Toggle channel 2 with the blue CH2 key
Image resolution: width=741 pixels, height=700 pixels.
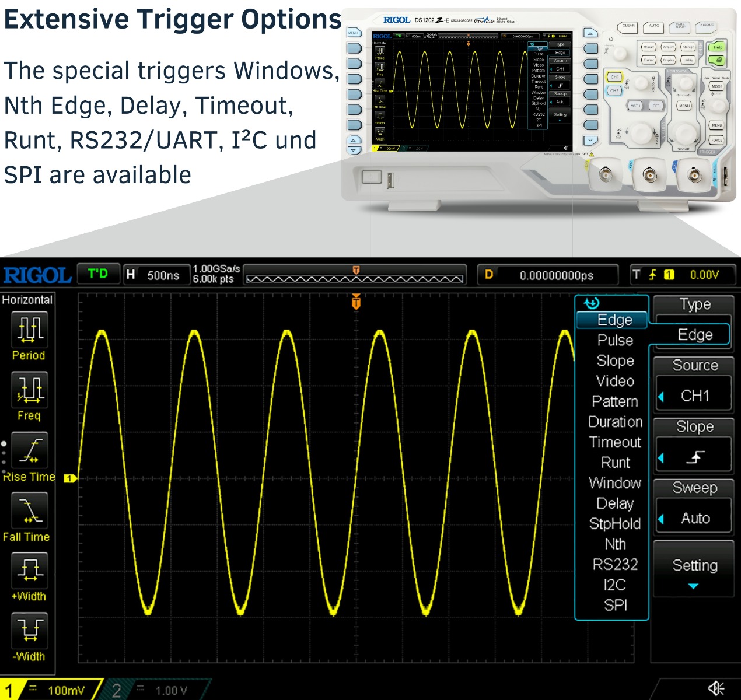click(614, 91)
